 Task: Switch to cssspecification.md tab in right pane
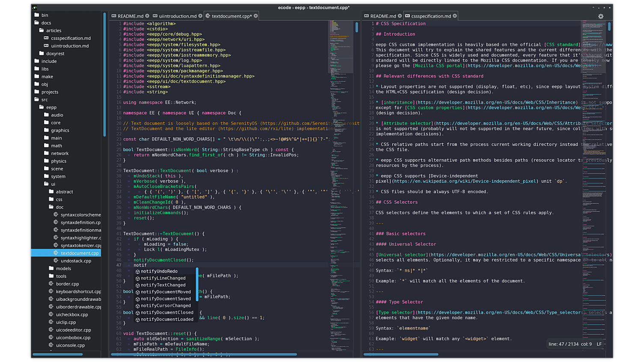click(x=431, y=16)
